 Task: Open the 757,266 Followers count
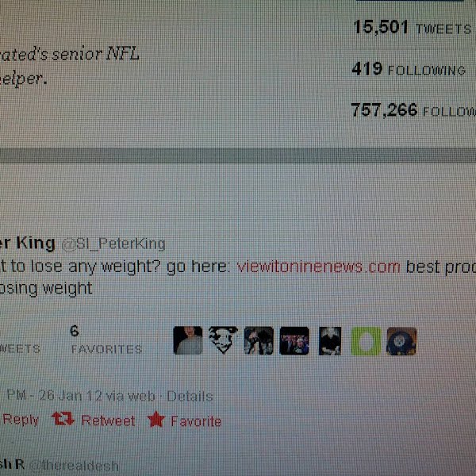tap(413, 110)
